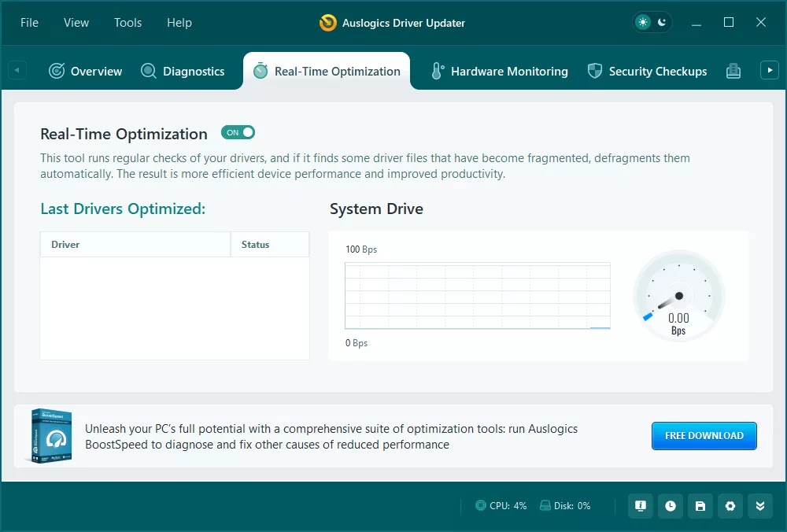Click the Disk usage indicator in the status bar
The image size is (787, 532).
pos(564,506)
